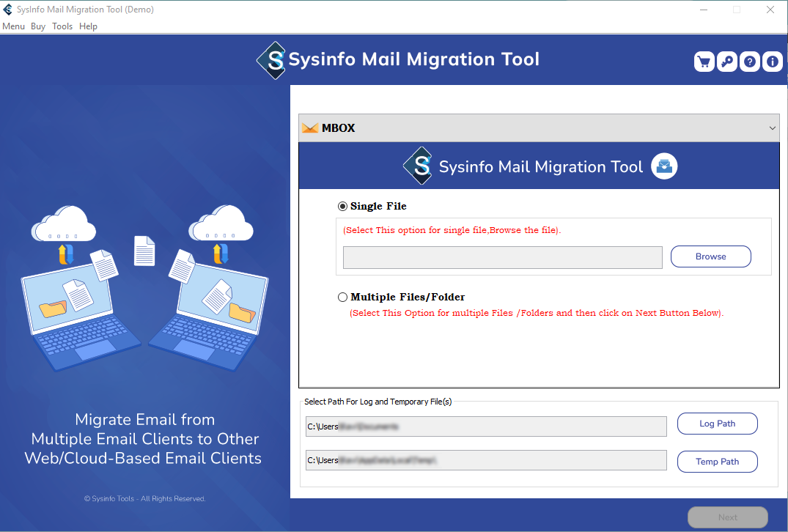The height and width of the screenshot is (532, 788).
Task: Click the mailbox icon beside the panel title
Action: coord(664,166)
